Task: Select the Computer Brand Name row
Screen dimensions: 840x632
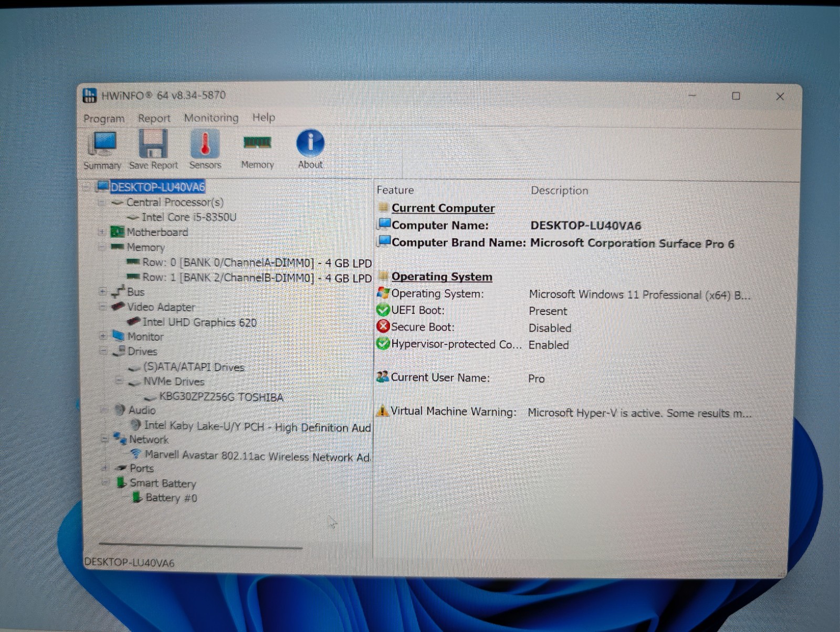Action: pyautogui.click(x=556, y=243)
